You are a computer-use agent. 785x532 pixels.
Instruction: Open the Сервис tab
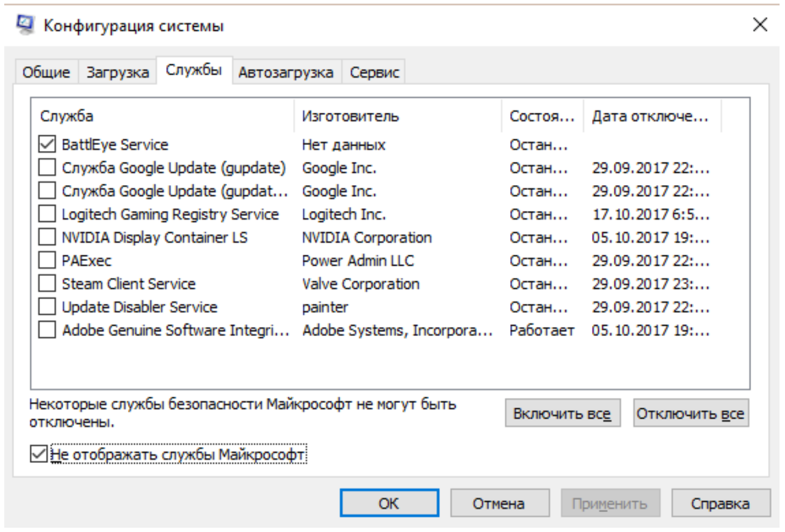tap(374, 73)
